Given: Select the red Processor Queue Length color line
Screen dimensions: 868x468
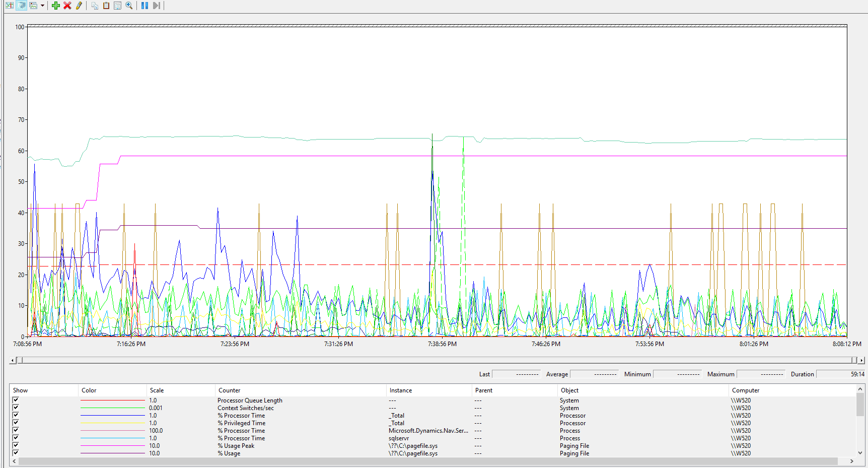Looking at the screenshot, I should coord(113,400).
